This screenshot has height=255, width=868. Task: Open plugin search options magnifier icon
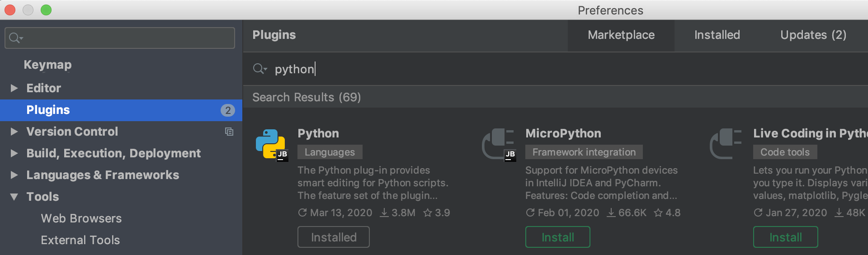[260, 69]
